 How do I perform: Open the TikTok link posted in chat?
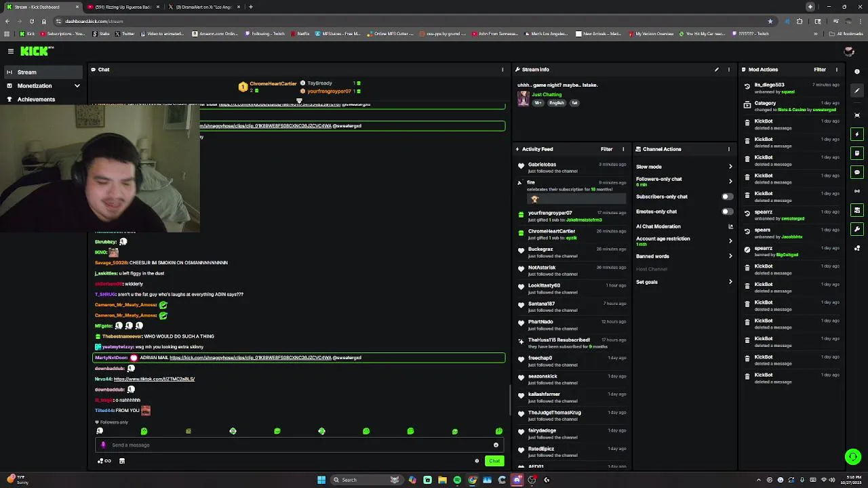(154, 380)
